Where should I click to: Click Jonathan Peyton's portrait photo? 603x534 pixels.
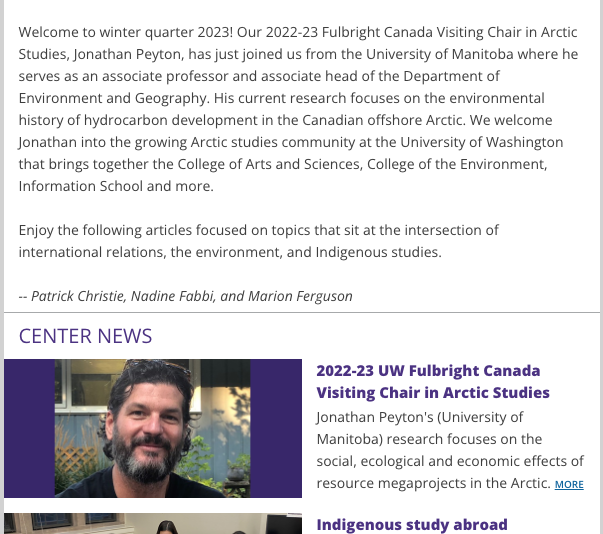153,428
